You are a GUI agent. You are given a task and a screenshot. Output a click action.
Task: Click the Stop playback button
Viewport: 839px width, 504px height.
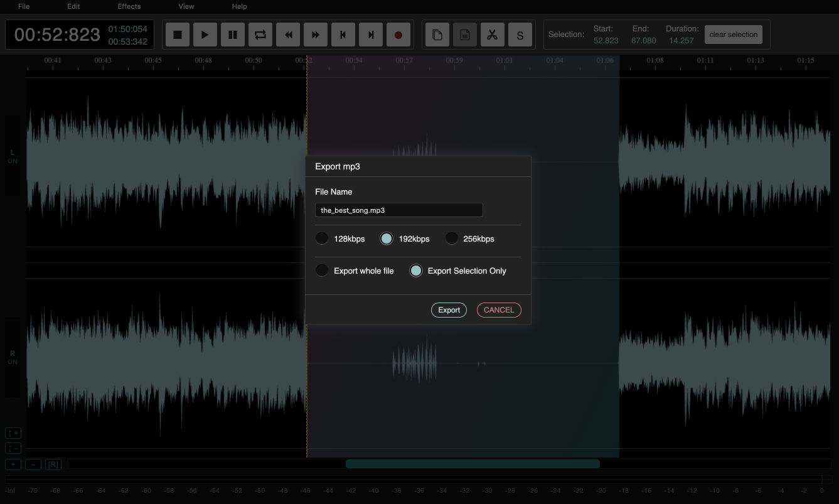pyautogui.click(x=178, y=35)
